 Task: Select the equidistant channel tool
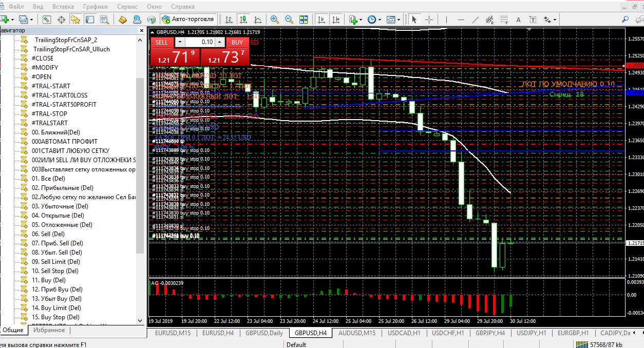489,20
